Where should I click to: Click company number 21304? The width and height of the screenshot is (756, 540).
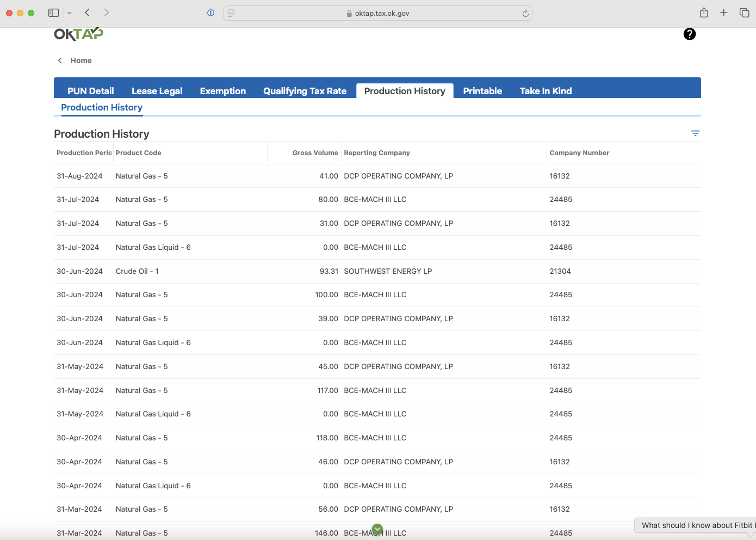click(560, 271)
